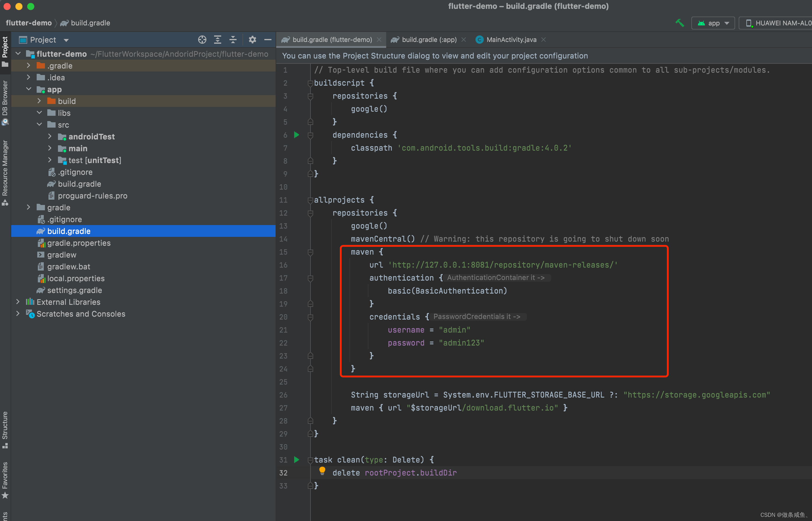The width and height of the screenshot is (812, 521).
Task: Click the Collapse All icon in Project panel
Action: click(233, 40)
